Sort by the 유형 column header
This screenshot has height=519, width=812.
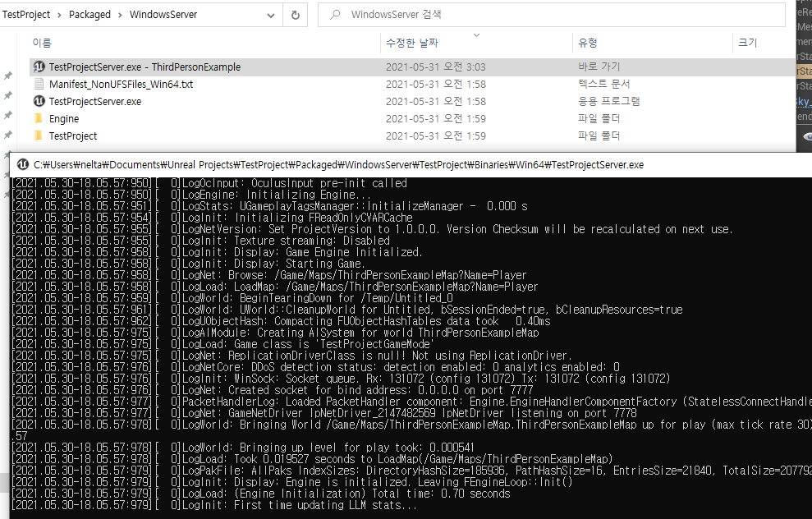[588, 43]
